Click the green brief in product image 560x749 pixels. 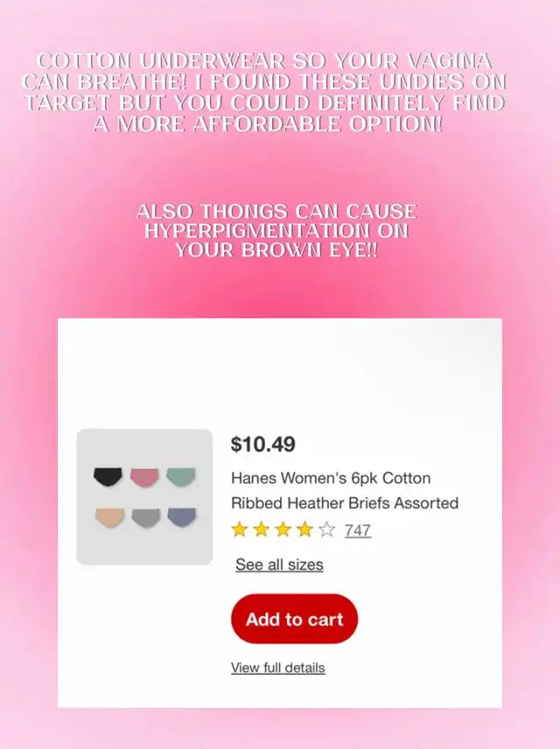coord(181,477)
